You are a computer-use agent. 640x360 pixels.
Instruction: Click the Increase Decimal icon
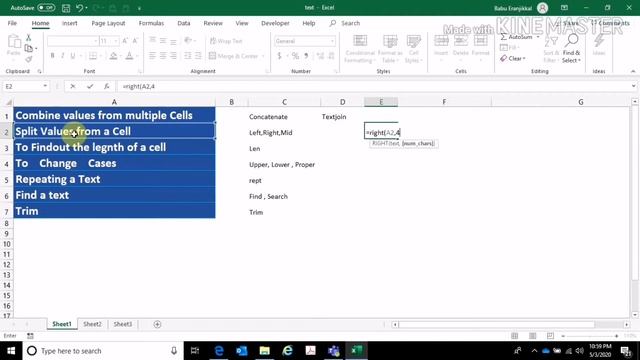[x=320, y=56]
